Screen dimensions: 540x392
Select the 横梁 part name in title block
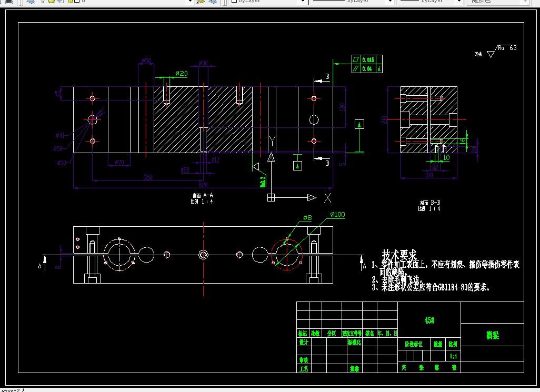pos(493,335)
